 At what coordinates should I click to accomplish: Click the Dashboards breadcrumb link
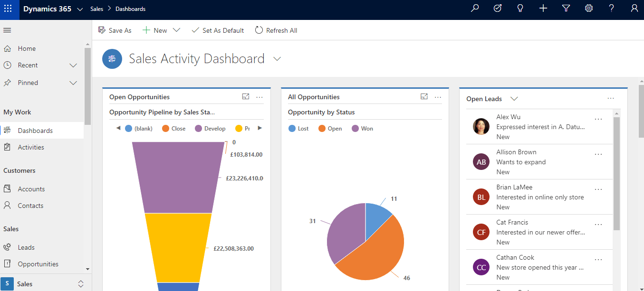point(131,9)
